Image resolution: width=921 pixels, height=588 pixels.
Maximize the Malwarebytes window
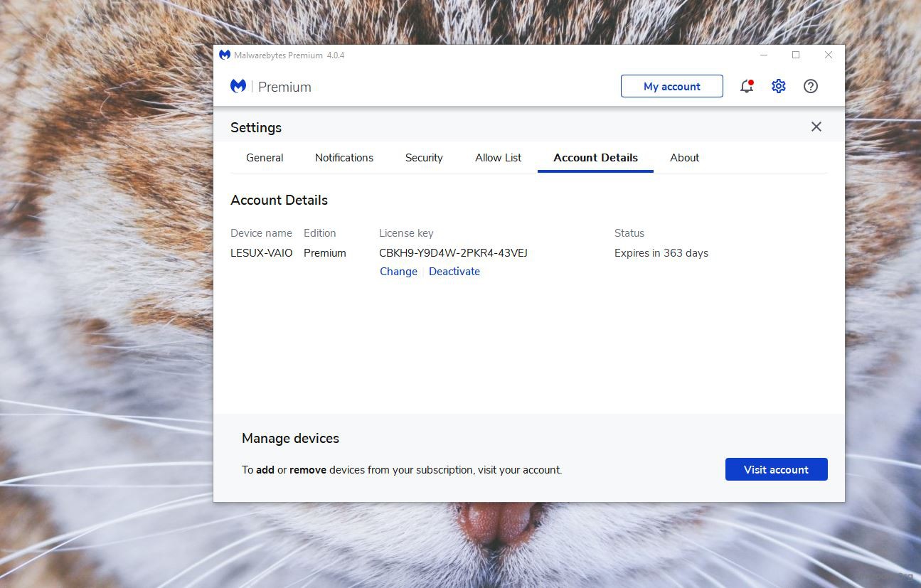(796, 55)
